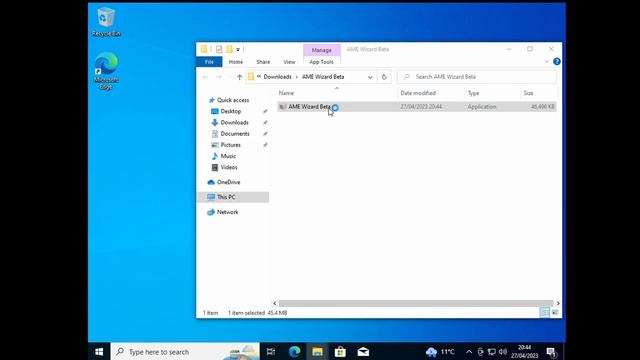Switch to the Home ribbon tab
640x360 pixels.
236,62
